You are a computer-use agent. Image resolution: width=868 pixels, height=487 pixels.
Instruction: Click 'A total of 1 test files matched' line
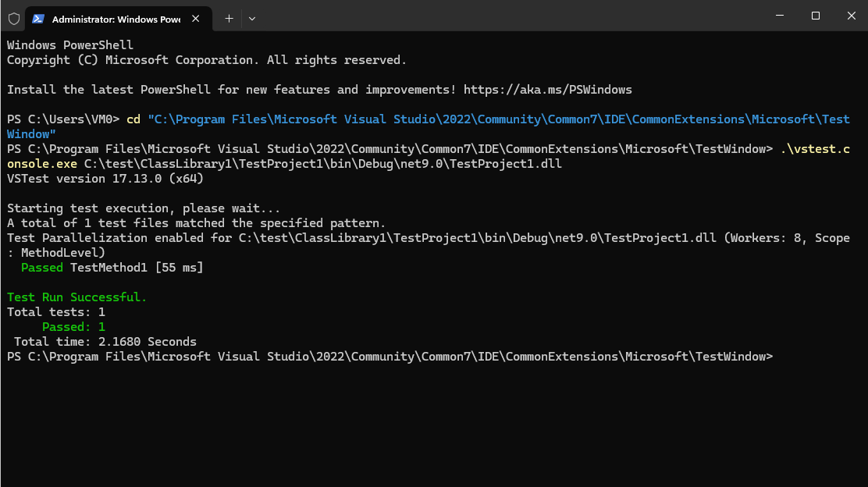click(x=196, y=223)
